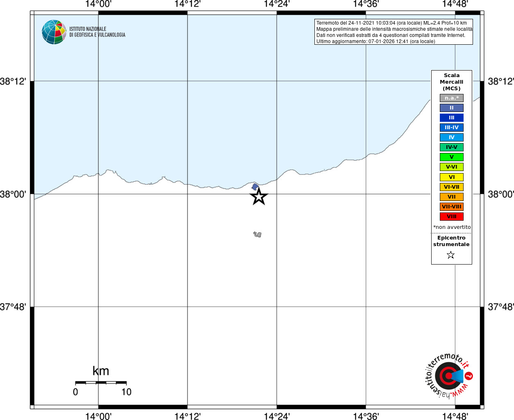Screen dimensions: 514x420
Task: Click 'ISTITUTO NAZIONALE DI GEOFISICA E VULCANOLOGIA' text
Action: pos(97,32)
